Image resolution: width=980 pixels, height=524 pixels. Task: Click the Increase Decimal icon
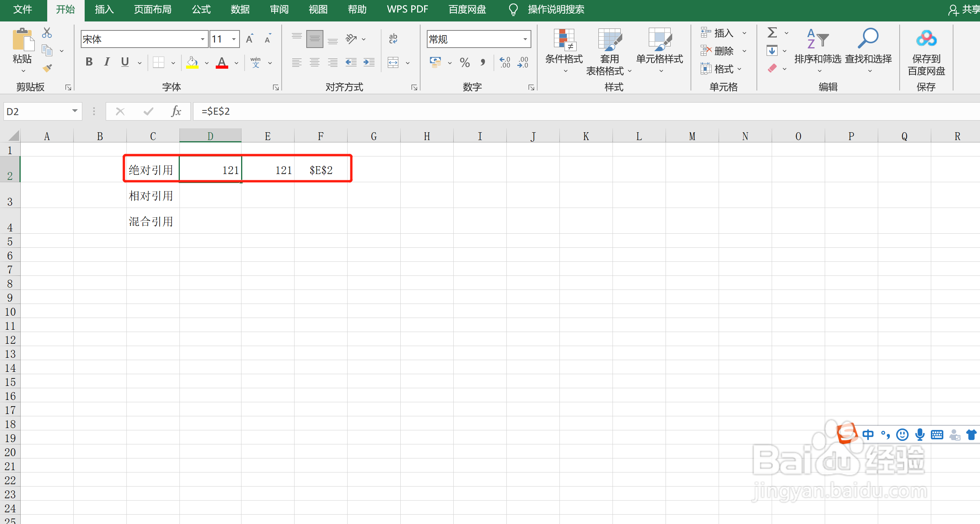pyautogui.click(x=505, y=62)
